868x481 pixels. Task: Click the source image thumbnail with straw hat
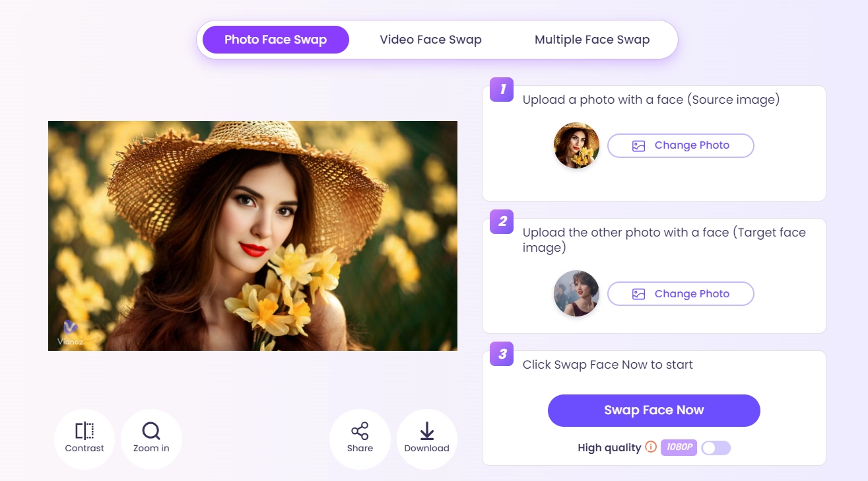click(576, 145)
